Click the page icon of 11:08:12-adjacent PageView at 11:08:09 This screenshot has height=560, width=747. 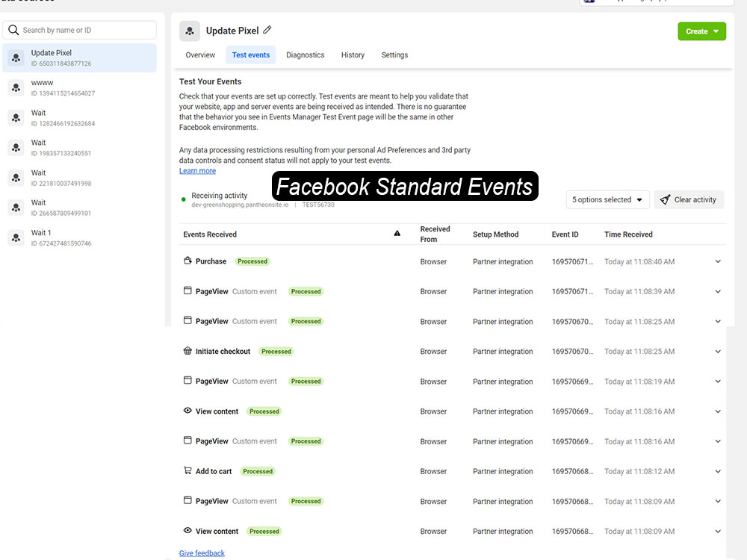coord(187,500)
